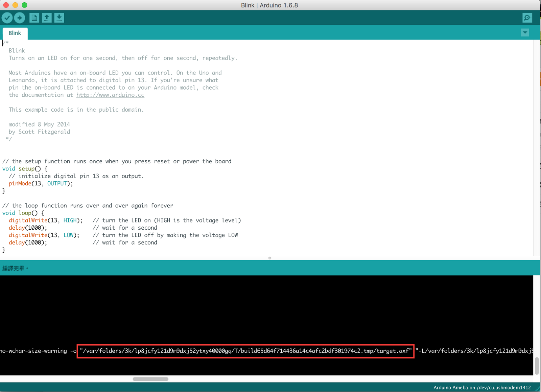
Task: Click the pane divider dot
Action: coord(270,258)
